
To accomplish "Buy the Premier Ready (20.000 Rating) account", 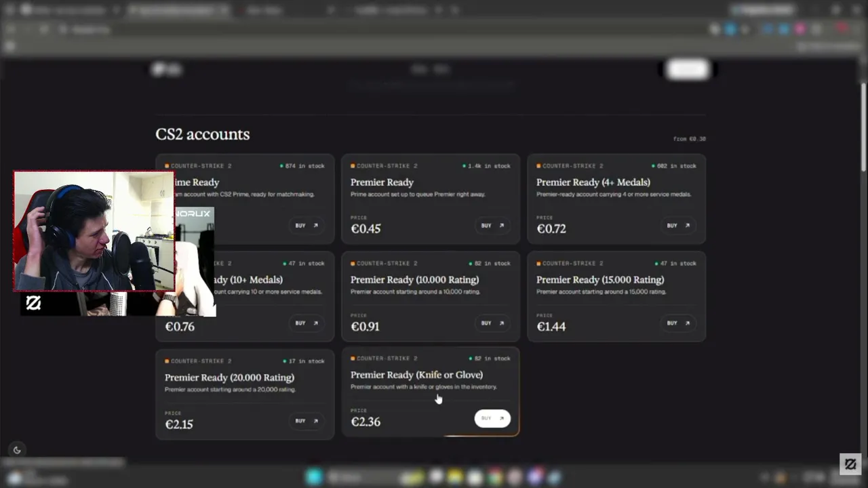I will 307,421.
